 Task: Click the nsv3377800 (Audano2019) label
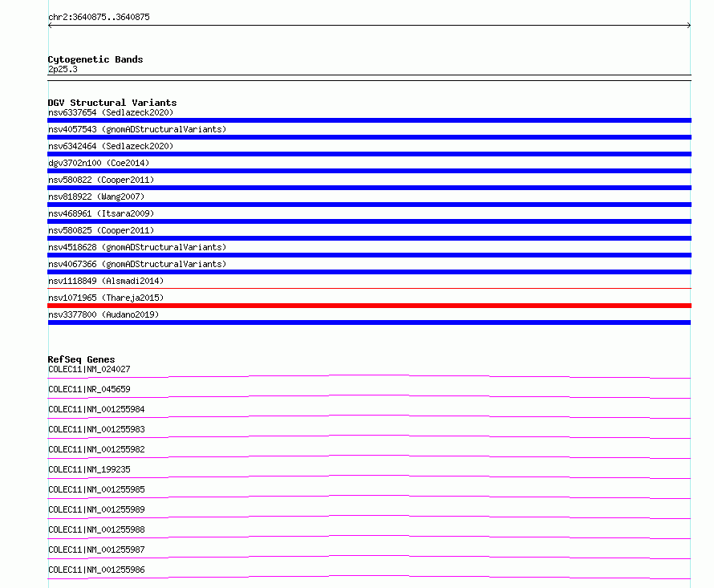point(103,314)
